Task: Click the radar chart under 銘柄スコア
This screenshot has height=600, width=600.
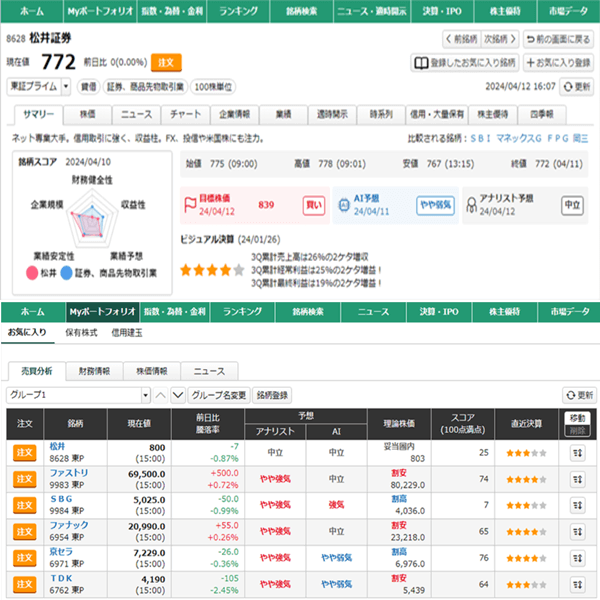Action: pyautogui.click(x=92, y=220)
